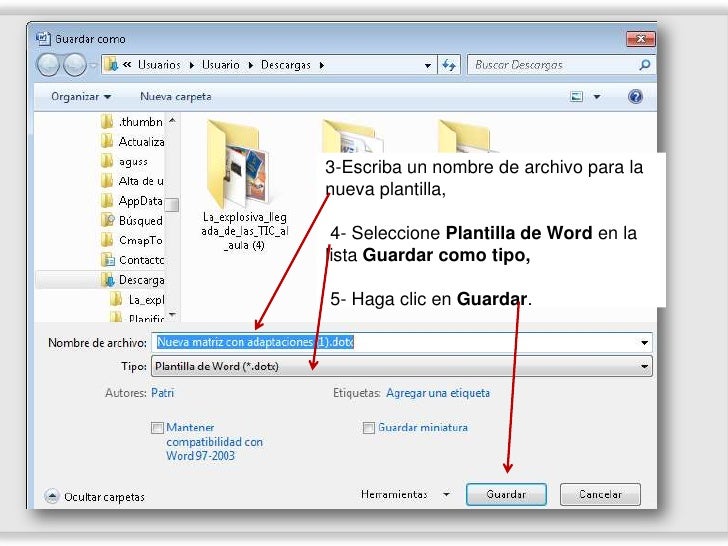Select Descargas in the address path
The height and width of the screenshot is (546, 728).
click(x=286, y=65)
